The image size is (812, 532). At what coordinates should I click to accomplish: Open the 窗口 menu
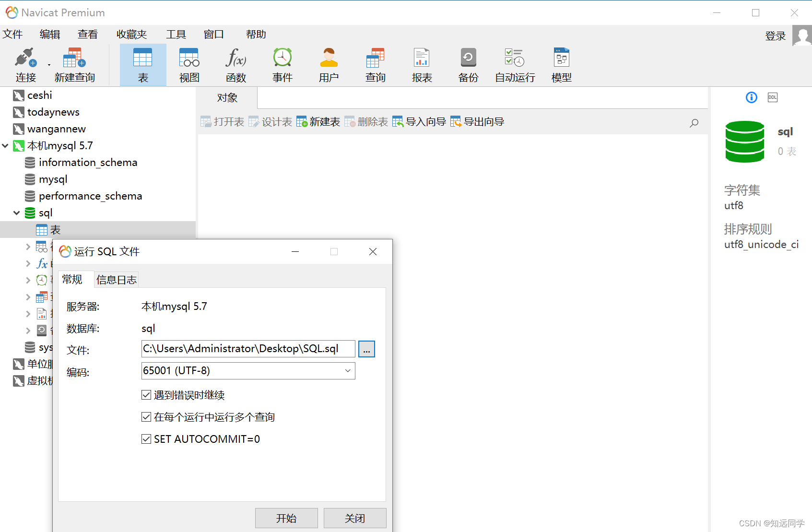click(214, 35)
